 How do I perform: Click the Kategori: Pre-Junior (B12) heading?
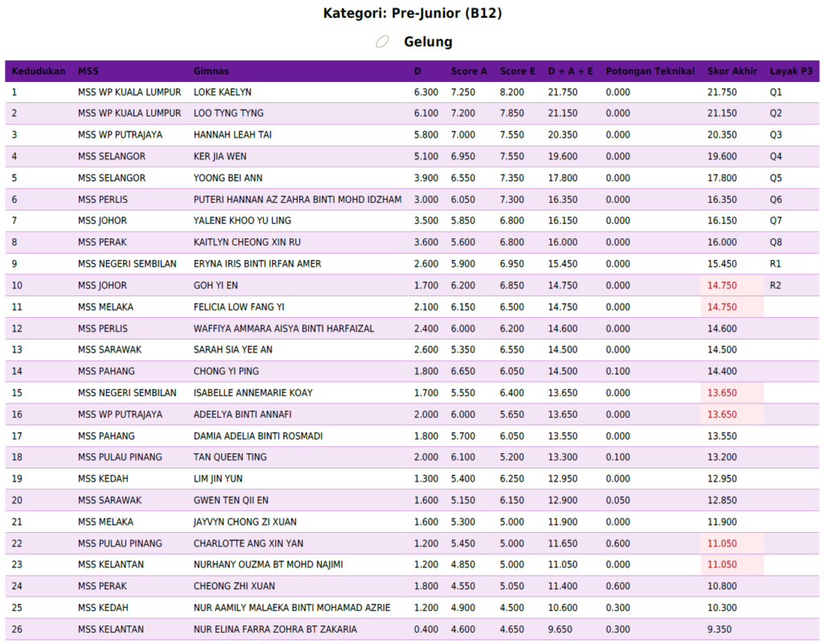[x=412, y=13]
